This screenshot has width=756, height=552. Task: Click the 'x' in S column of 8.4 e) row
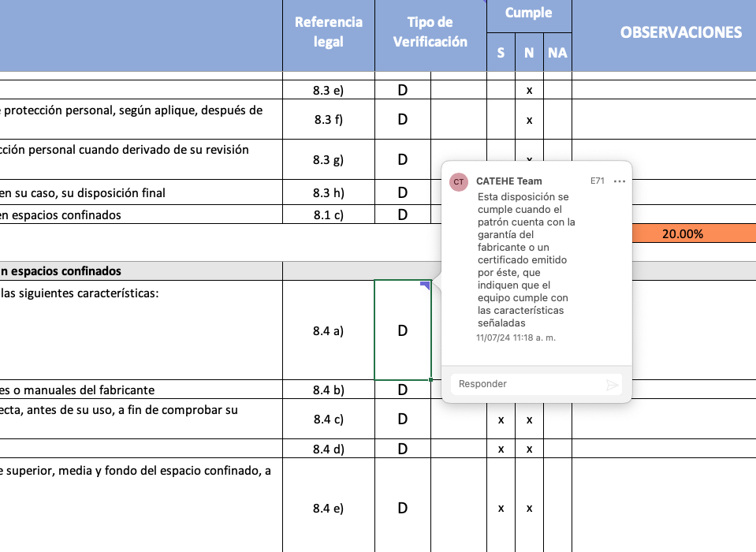click(501, 509)
